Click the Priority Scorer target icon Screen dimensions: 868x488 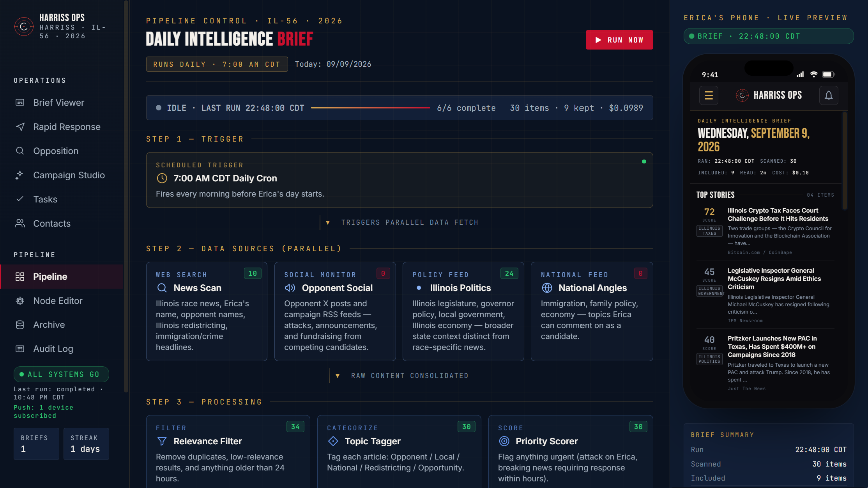coord(504,441)
